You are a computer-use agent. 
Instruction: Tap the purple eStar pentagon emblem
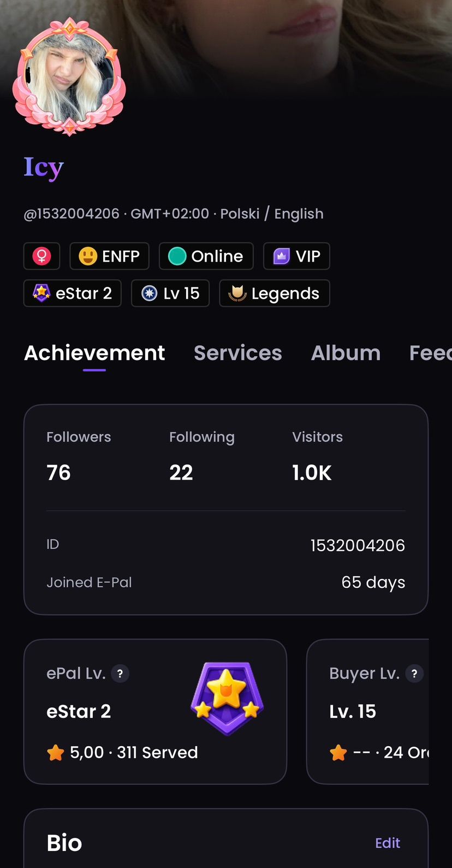click(x=227, y=698)
